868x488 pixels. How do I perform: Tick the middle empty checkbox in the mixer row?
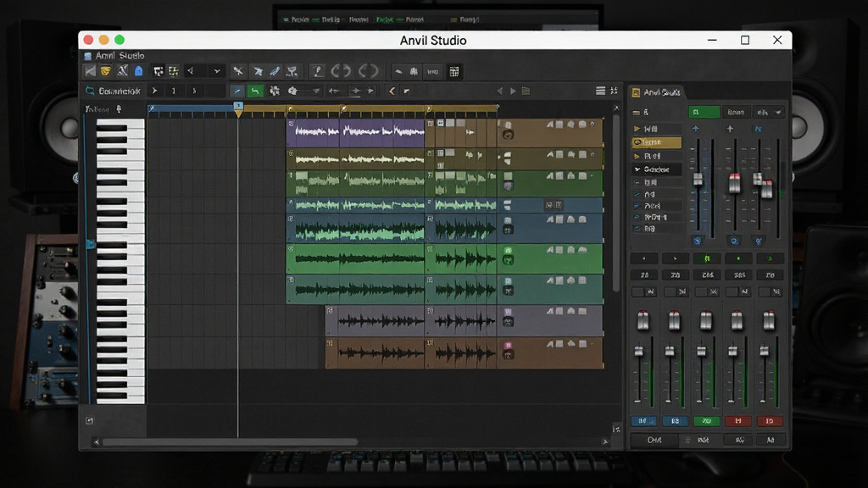pos(701,291)
